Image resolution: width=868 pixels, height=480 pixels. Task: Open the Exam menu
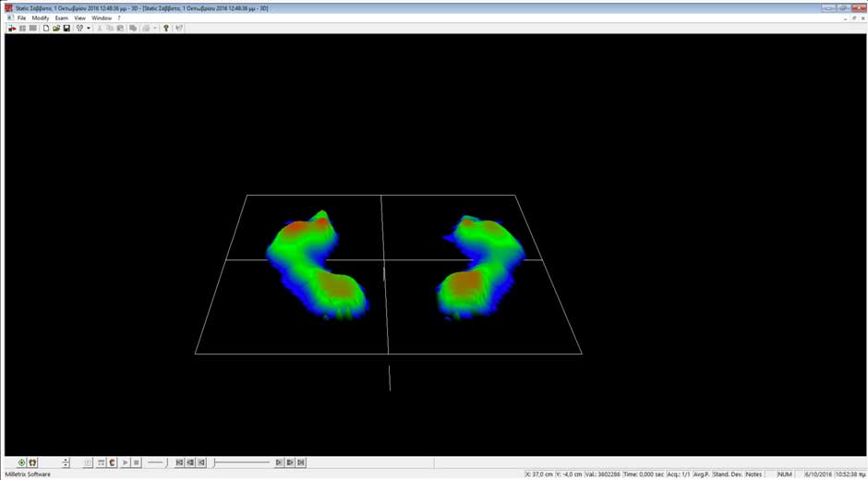[61, 18]
